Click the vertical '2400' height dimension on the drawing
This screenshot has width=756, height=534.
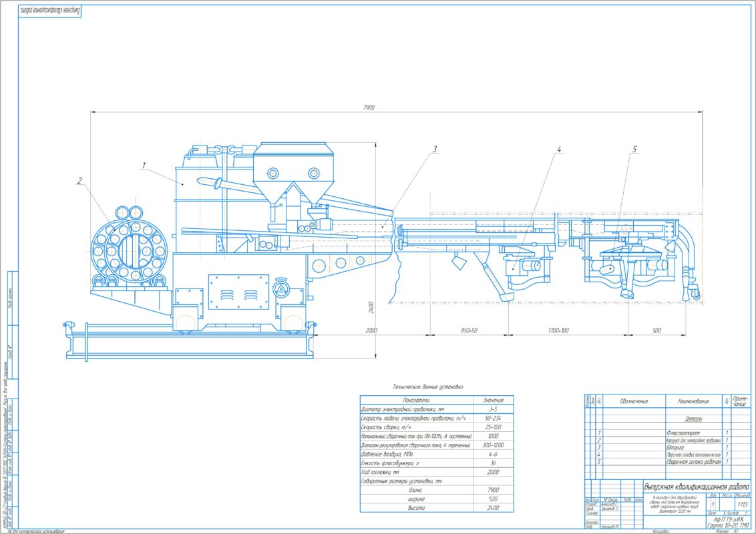point(371,308)
